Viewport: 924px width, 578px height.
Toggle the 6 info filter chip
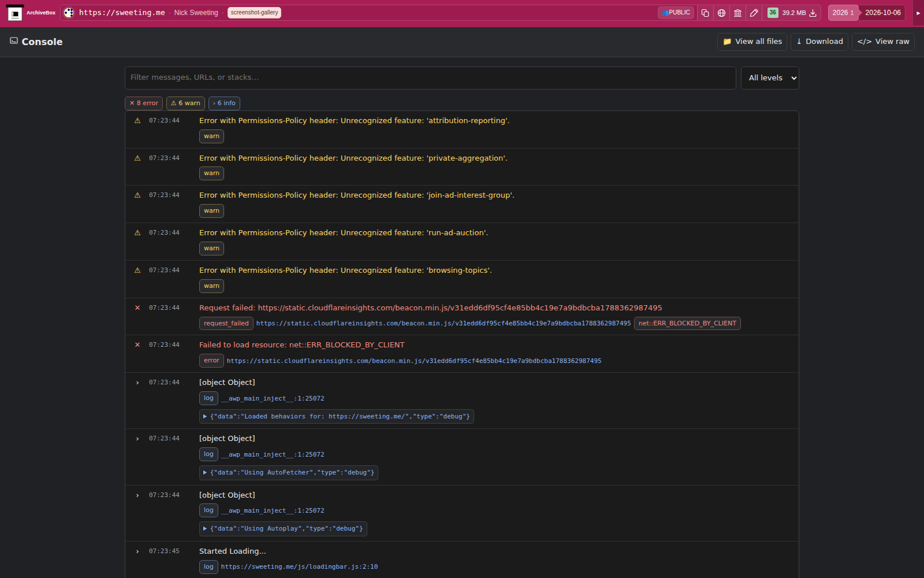tap(224, 103)
